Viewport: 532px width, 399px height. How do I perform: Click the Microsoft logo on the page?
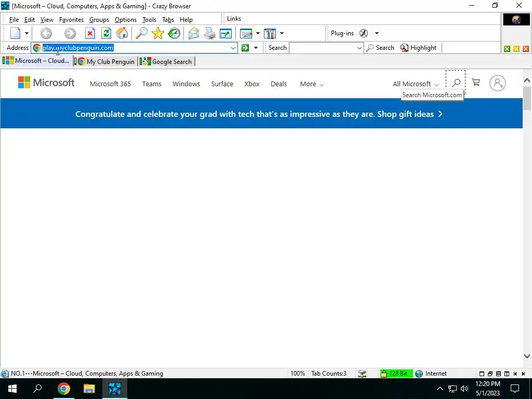(x=46, y=83)
